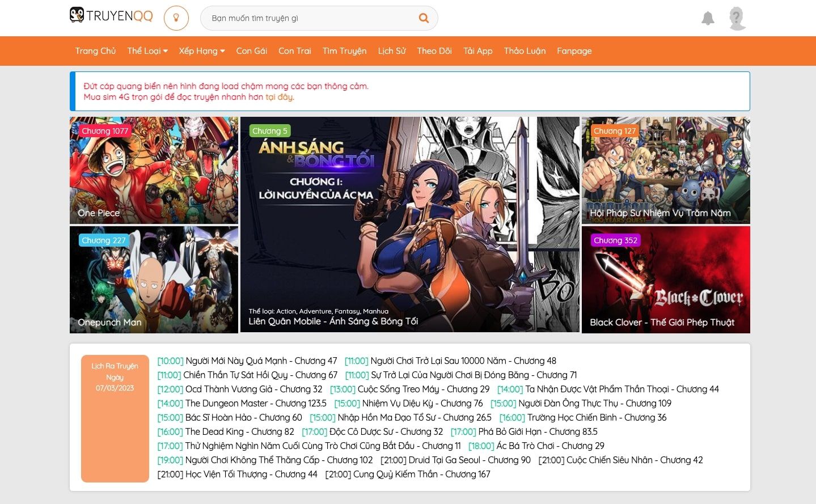Open Tìm Truyện in navigation bar

pyautogui.click(x=345, y=51)
